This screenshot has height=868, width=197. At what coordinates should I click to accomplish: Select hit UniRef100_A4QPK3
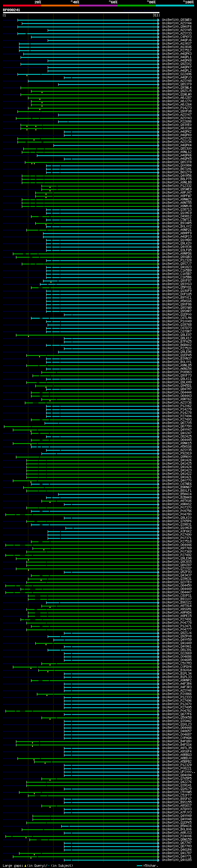[177, 54]
